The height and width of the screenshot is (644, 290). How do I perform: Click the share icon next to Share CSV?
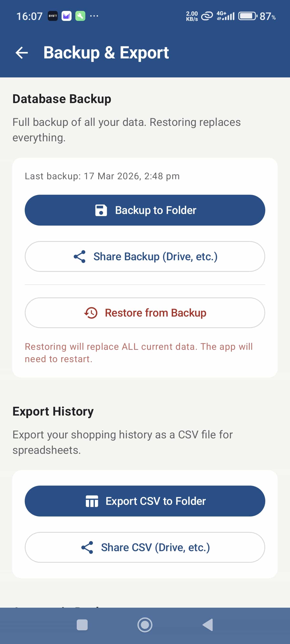[87, 547]
